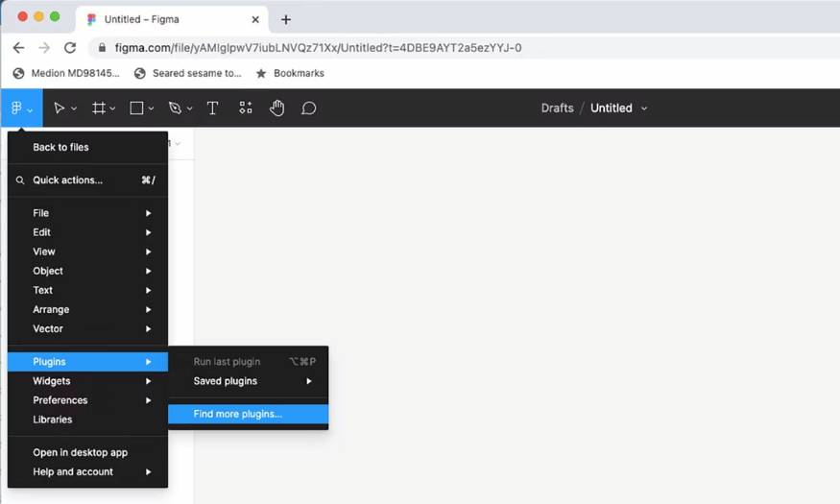
Task: Select the Rectangle shape tool
Action: coord(136,108)
